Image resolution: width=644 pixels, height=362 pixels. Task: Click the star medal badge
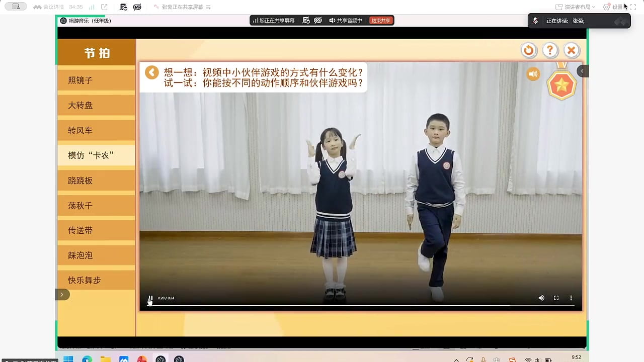tap(561, 84)
